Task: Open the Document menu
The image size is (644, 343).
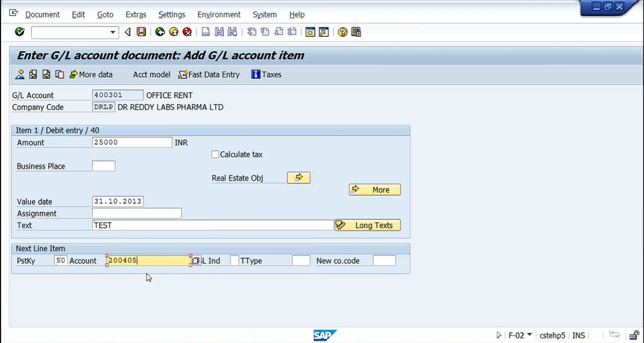Action: (x=42, y=15)
